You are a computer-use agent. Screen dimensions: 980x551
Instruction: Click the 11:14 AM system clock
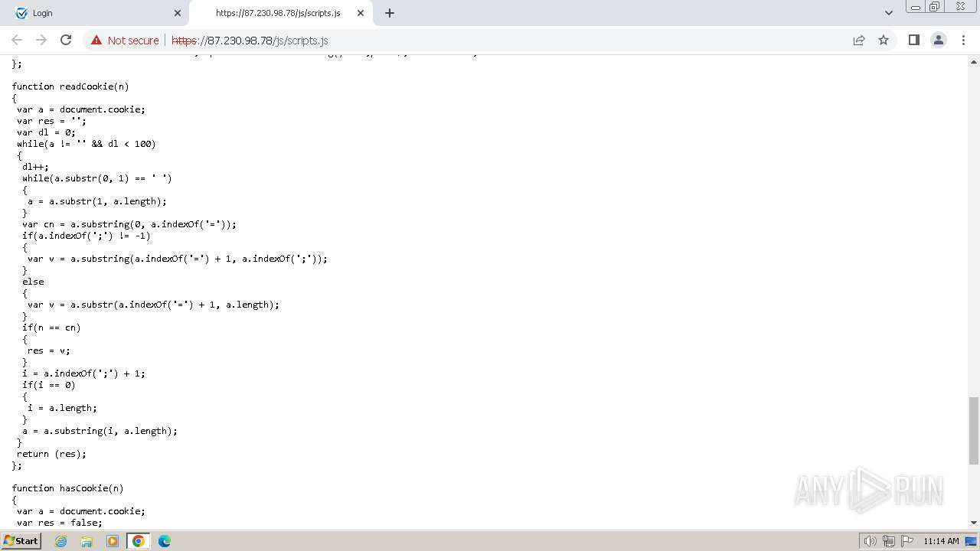(x=941, y=541)
